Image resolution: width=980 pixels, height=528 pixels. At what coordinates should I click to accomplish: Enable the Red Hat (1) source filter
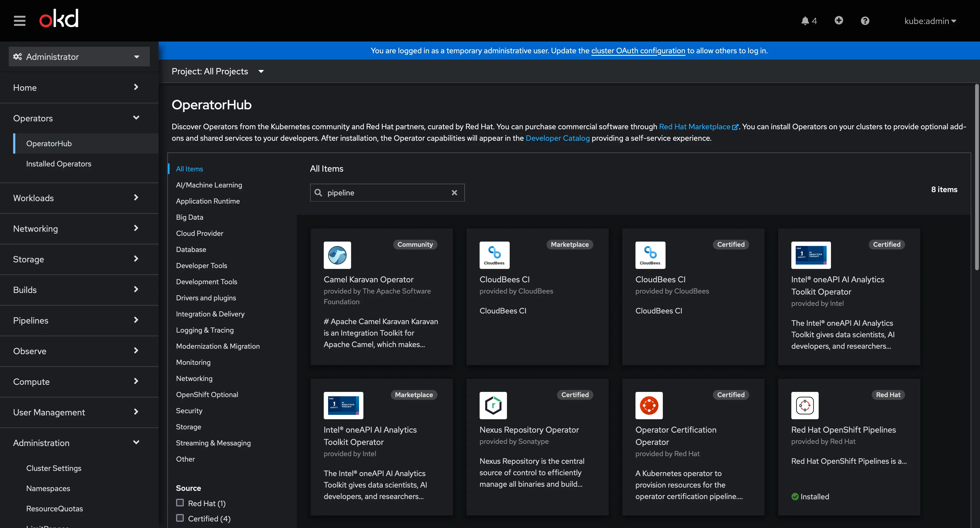[x=180, y=503]
